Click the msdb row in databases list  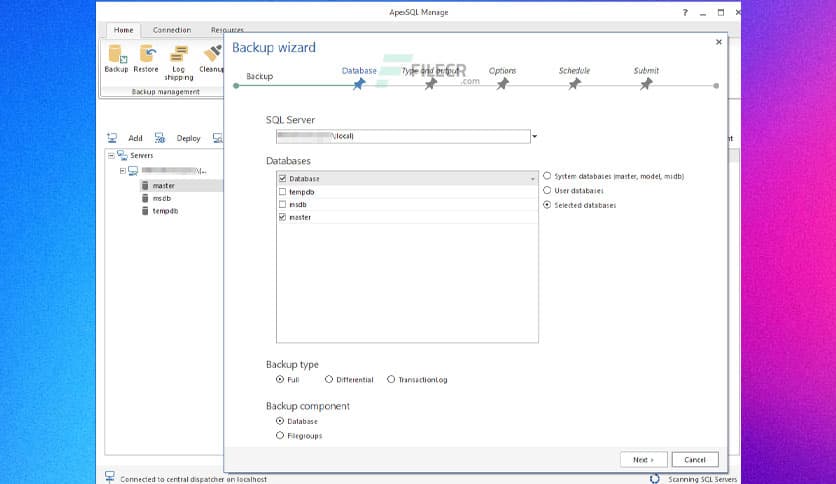pyautogui.click(x=407, y=204)
